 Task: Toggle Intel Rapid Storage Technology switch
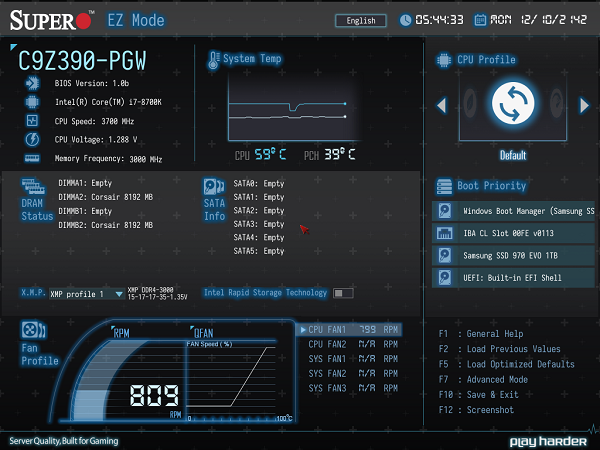click(343, 293)
